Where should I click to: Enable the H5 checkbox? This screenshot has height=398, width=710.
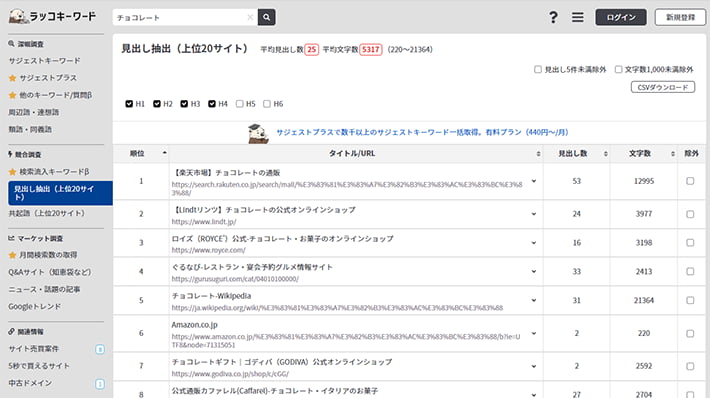tap(240, 104)
